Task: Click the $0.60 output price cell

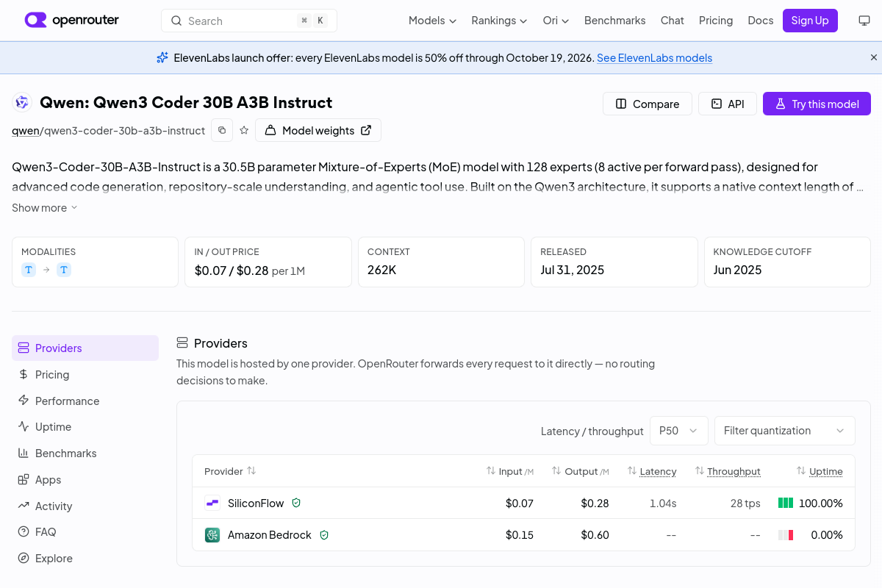Action: tap(595, 535)
